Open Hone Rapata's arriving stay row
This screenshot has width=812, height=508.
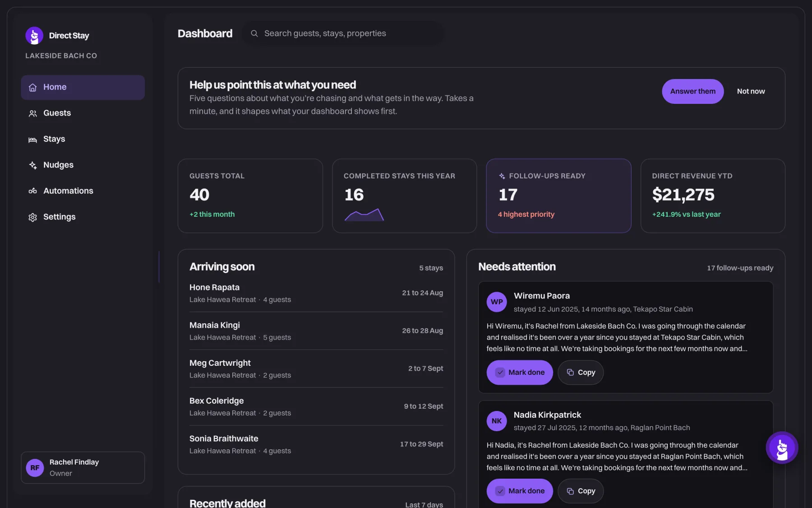[x=316, y=293]
